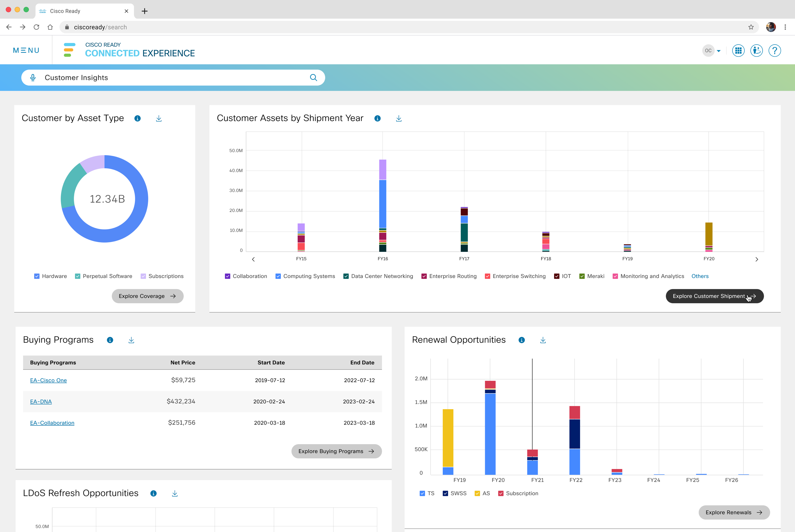Toggle the Subscriptions legend checkbox
795x532 pixels.
pyautogui.click(x=143, y=276)
